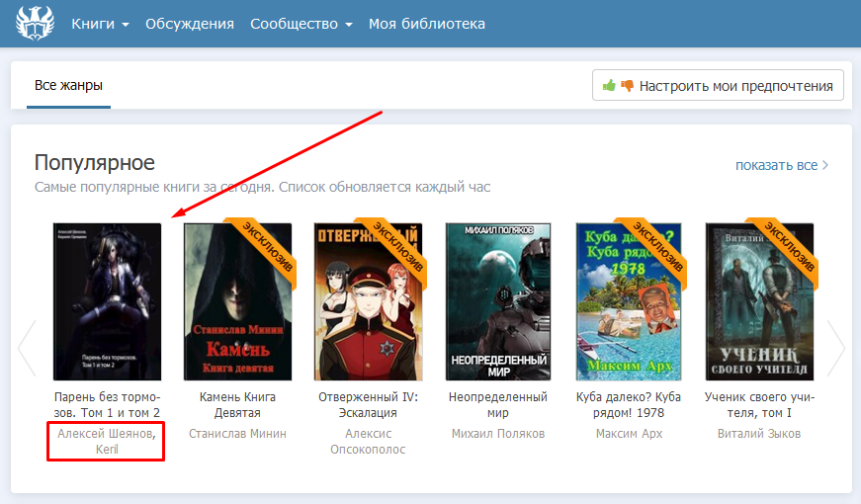Click author Станислав Минин link

[237, 434]
